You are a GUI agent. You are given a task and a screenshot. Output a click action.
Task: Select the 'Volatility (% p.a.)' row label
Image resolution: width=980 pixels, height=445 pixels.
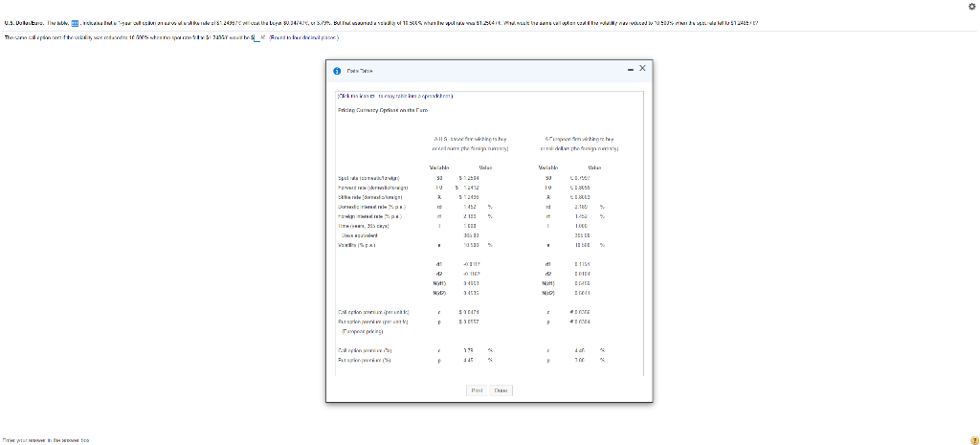point(356,246)
